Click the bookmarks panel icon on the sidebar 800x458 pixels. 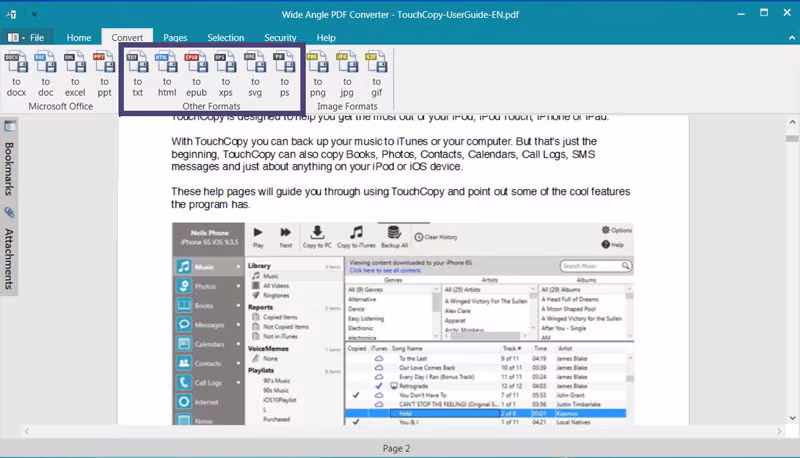(x=10, y=126)
